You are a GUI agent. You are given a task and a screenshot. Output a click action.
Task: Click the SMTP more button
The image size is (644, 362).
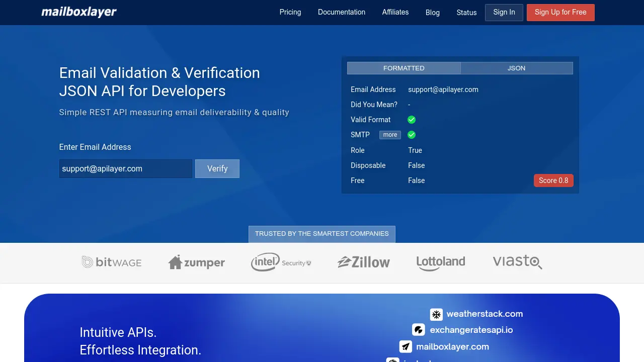tap(390, 135)
